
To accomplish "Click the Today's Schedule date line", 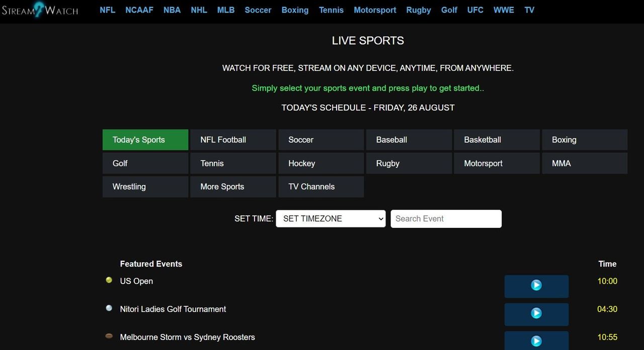I will 368,108.
